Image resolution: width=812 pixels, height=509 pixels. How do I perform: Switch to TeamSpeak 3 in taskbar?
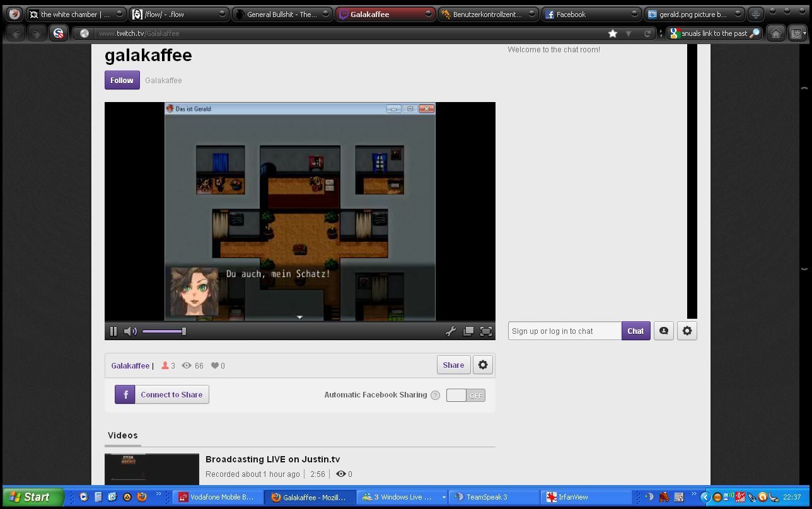pyautogui.click(x=494, y=497)
